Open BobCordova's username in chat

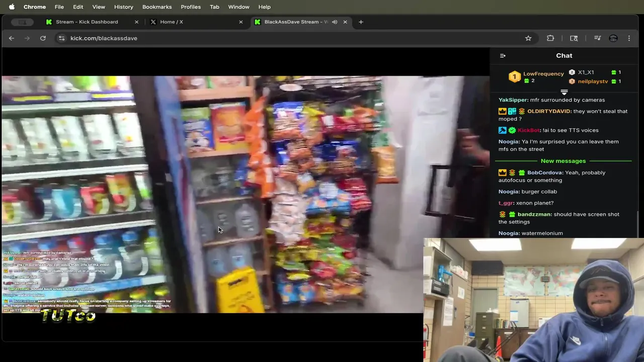pos(545,172)
